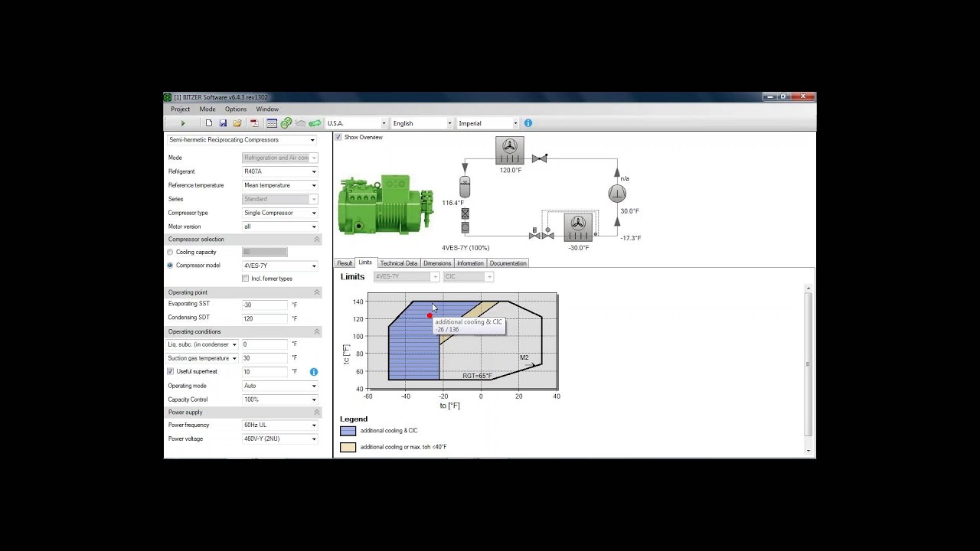980x551 pixels.
Task: Click info icon beside Useful superheat
Action: (313, 372)
